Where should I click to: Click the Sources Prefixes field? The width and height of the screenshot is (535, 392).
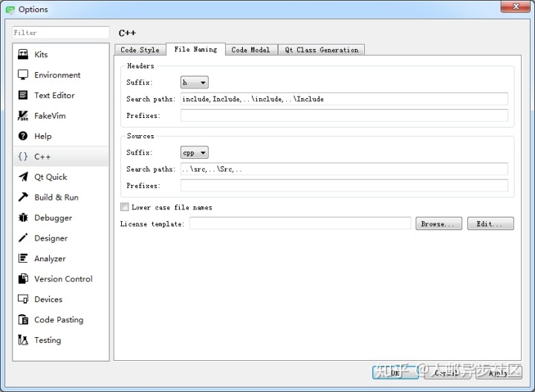pos(344,186)
